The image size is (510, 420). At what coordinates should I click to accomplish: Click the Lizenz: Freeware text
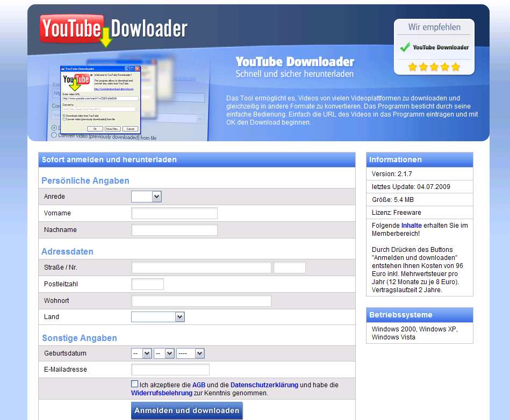[x=397, y=213]
